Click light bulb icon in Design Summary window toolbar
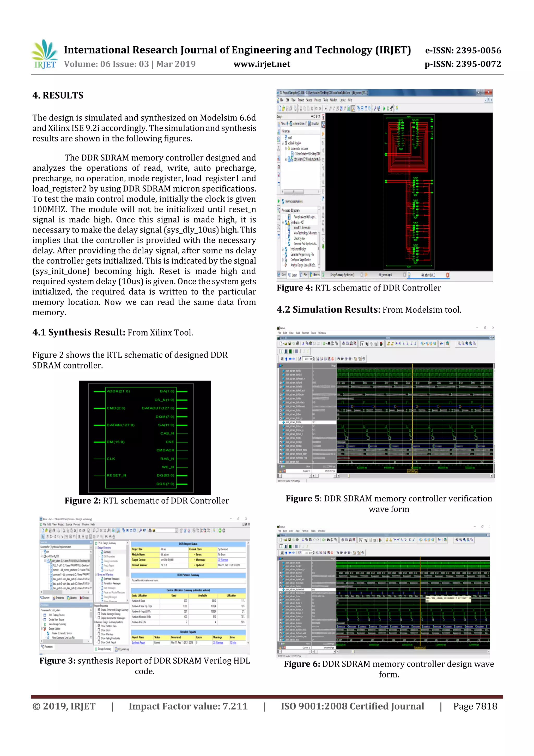Image resolution: width=534 pixels, height=756 pixels. click(x=214, y=531)
